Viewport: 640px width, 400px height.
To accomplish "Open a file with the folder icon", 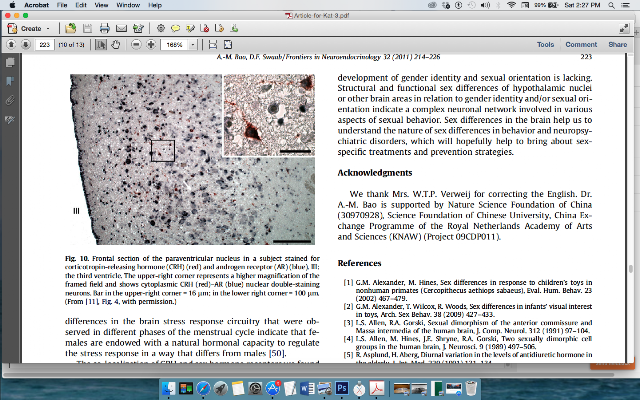I will coord(71,28).
